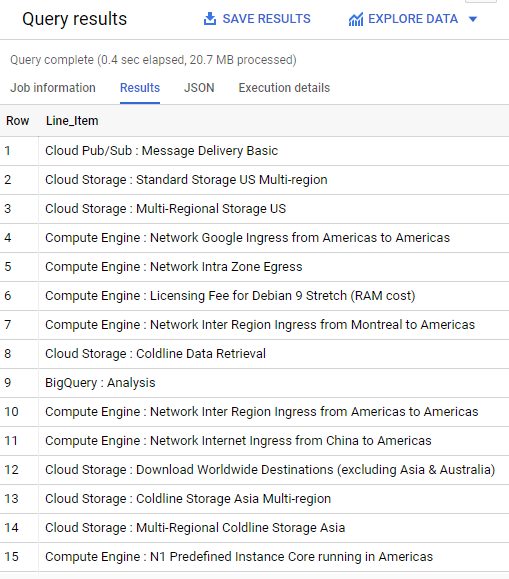Click the BigQuery : Analysis cell

[100, 383]
